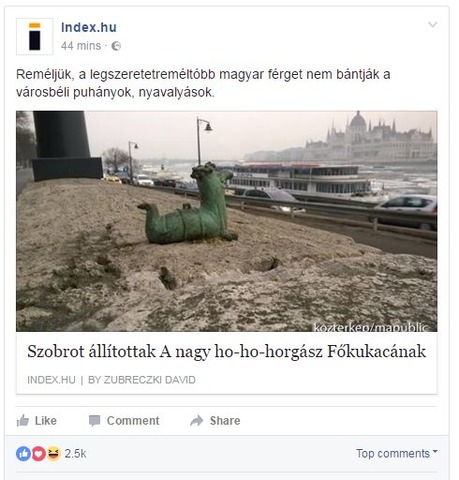459x480 pixels.
Task: Click the INDEX.HU source label
Action: (51, 380)
